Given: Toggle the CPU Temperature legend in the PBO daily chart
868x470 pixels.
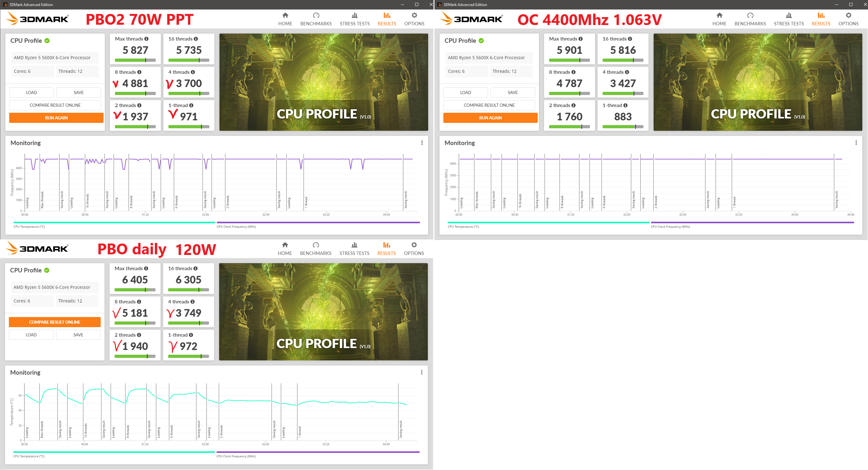Looking at the screenshot, I should pos(29,456).
